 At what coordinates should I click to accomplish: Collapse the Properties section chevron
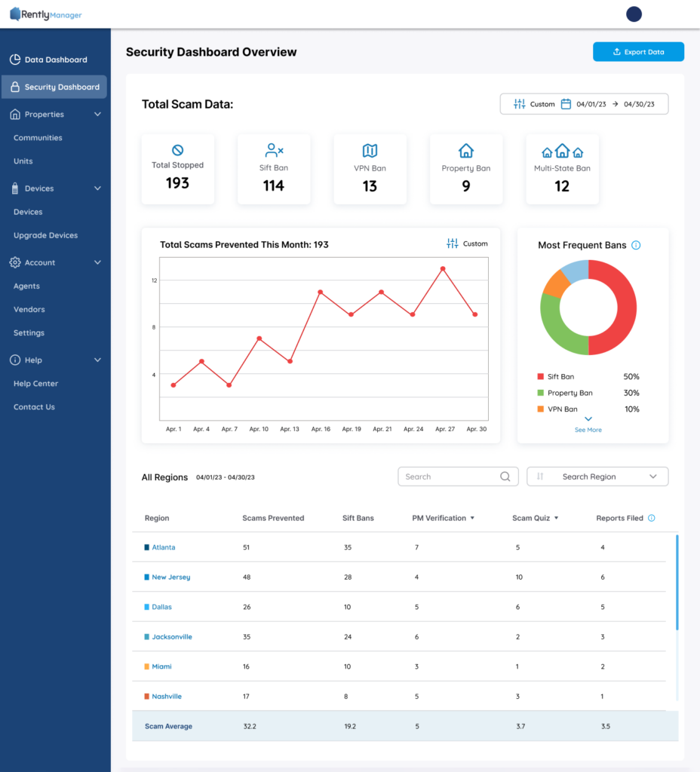click(x=97, y=115)
